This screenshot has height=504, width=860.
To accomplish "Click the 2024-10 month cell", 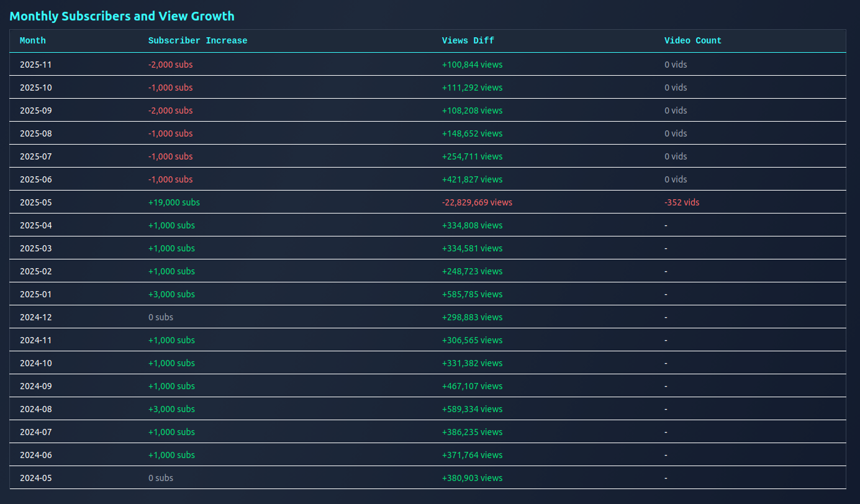I will 36,363.
